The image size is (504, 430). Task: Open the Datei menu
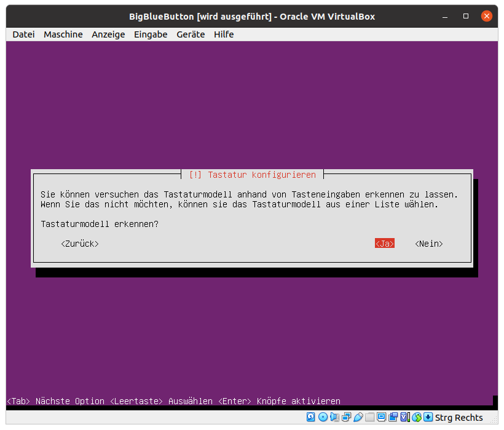click(x=23, y=34)
